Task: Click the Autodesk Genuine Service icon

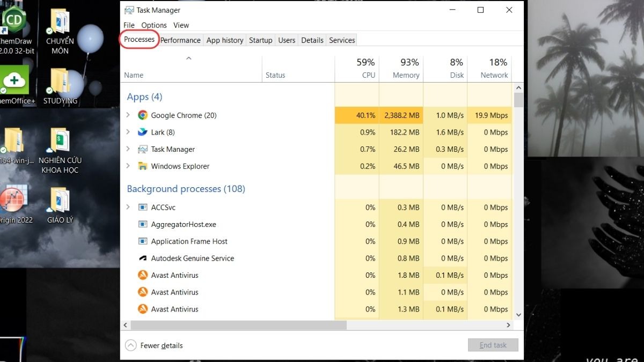Action: tap(143, 258)
